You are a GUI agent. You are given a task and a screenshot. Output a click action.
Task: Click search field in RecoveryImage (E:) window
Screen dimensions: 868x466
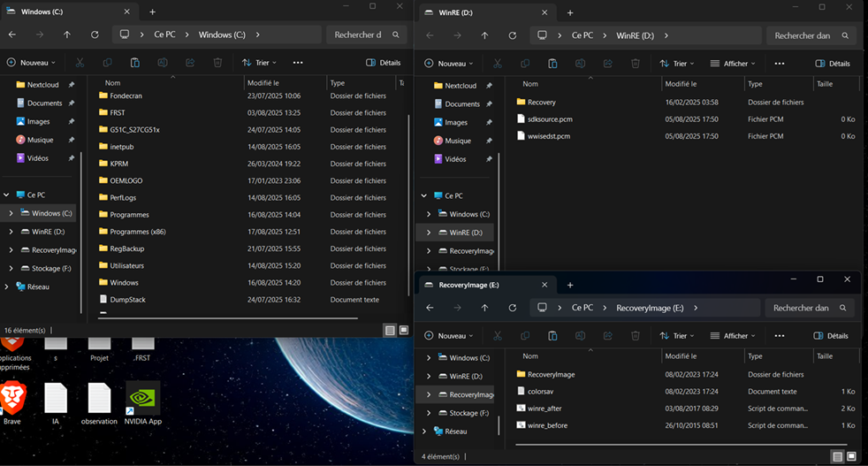(809, 308)
